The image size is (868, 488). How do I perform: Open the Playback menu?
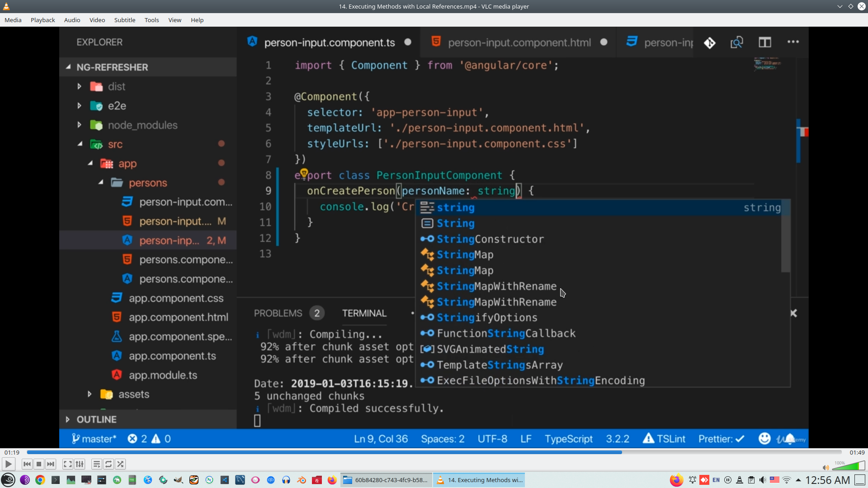[42, 20]
